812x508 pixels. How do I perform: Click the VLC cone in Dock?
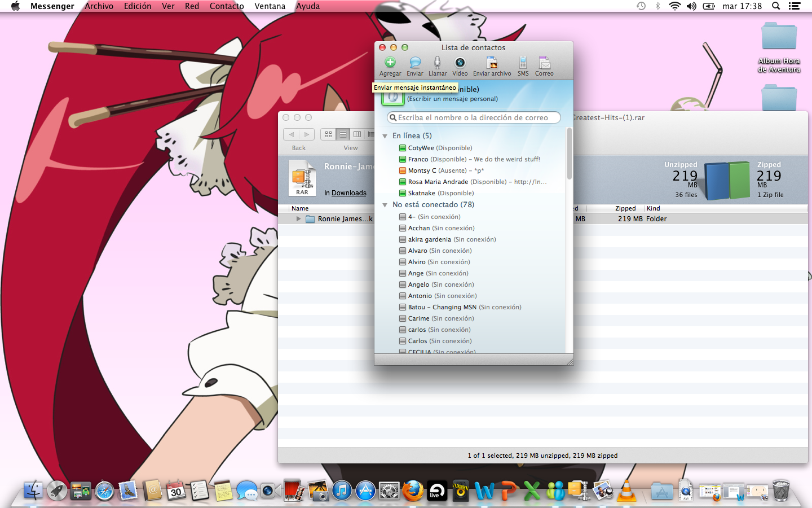click(x=626, y=491)
